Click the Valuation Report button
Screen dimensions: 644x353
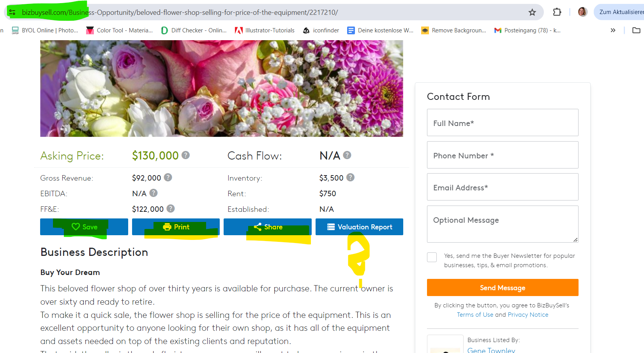(x=359, y=227)
